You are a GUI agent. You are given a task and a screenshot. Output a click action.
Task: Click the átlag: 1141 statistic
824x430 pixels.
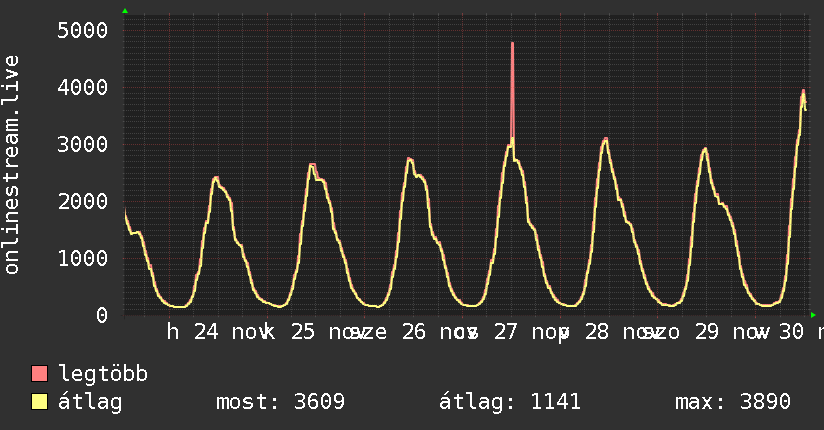pos(510,402)
